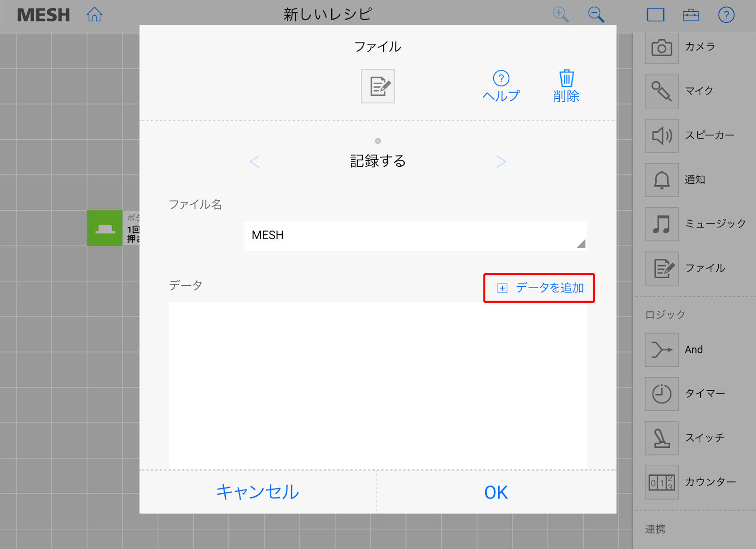Click the 記録する function label
The image size is (756, 549).
pyautogui.click(x=378, y=161)
